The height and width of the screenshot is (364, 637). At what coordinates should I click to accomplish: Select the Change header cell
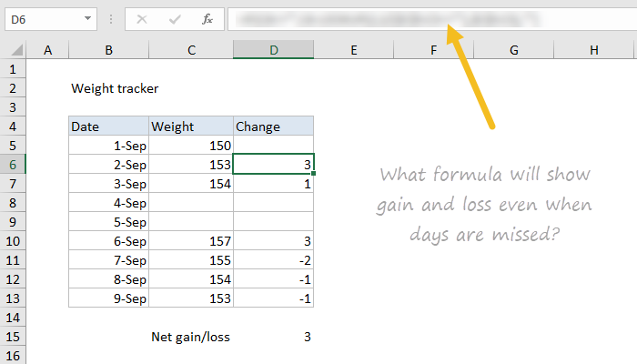pos(274,126)
